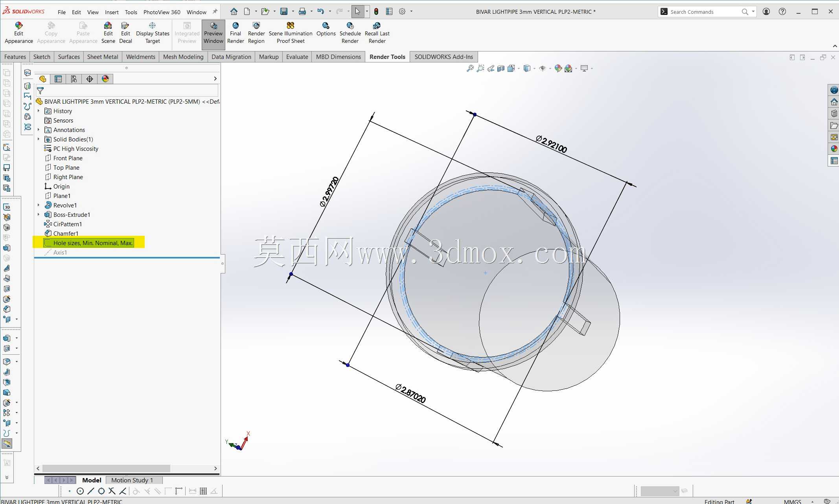Click the SOLIDWORKS Help question mark
Screen dimensions: 839x504
782,11
